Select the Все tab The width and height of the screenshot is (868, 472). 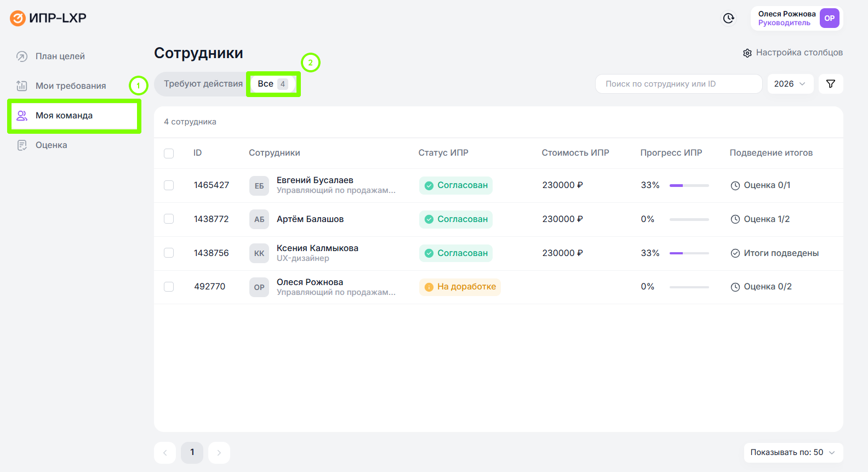[x=272, y=84]
